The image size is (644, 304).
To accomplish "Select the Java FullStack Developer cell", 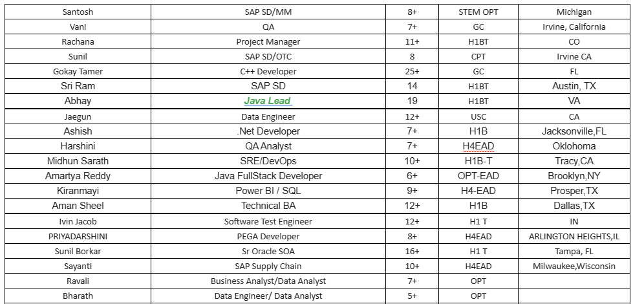I will pos(268,176).
